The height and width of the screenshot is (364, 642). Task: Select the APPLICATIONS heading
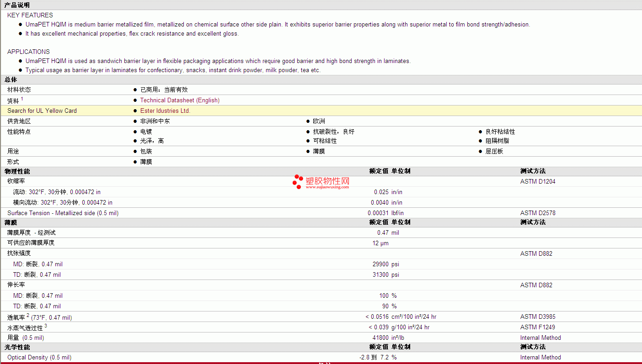(x=28, y=52)
